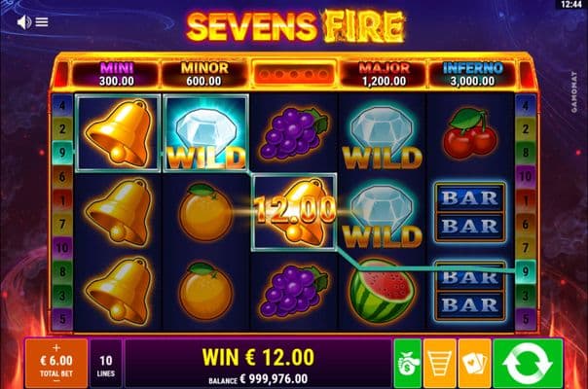588x389 pixels.
Task: Click the cherries symbol on reel five
Action: (470, 133)
